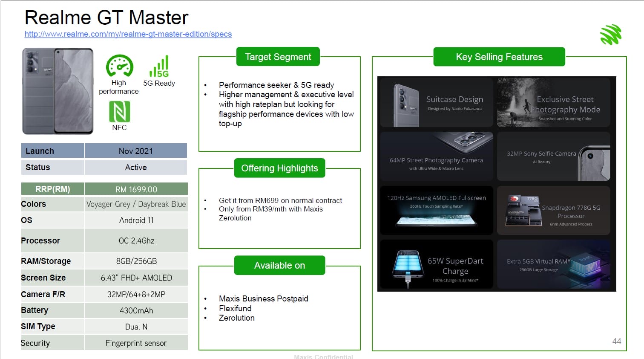
Task: Click the Maxis green logo
Action: (x=611, y=35)
